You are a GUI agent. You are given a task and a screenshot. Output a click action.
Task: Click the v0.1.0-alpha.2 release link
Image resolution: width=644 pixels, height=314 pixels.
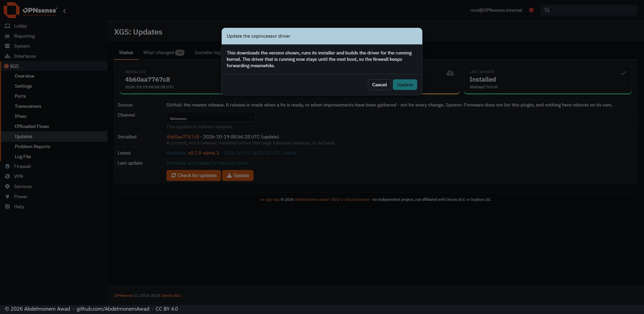pyautogui.click(x=204, y=153)
